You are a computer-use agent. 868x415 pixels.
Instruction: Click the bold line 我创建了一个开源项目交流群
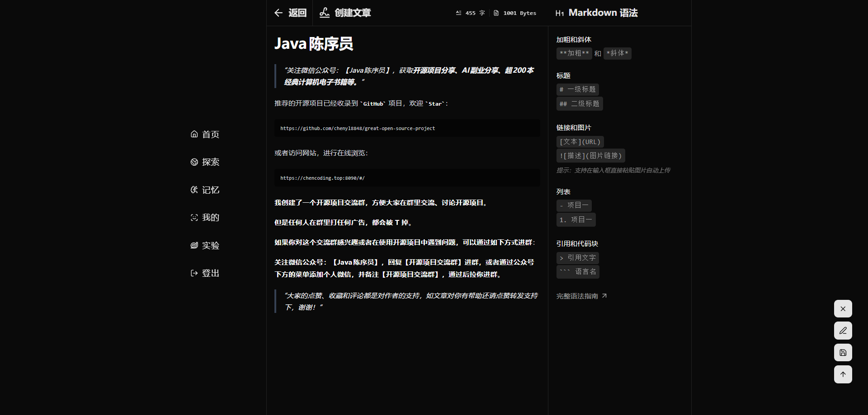[382, 203]
